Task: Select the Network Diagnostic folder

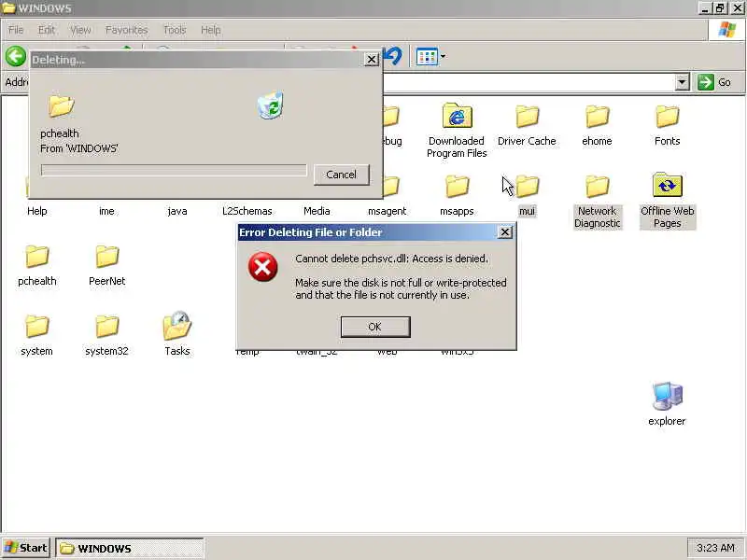Action: point(597,202)
